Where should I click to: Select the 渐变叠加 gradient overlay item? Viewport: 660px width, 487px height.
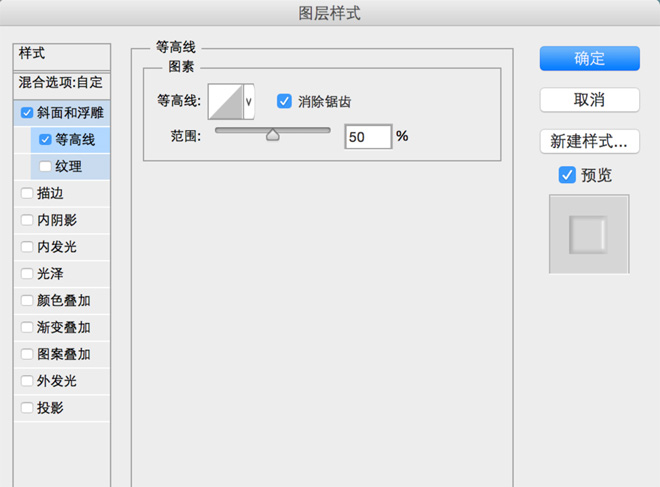[64, 327]
